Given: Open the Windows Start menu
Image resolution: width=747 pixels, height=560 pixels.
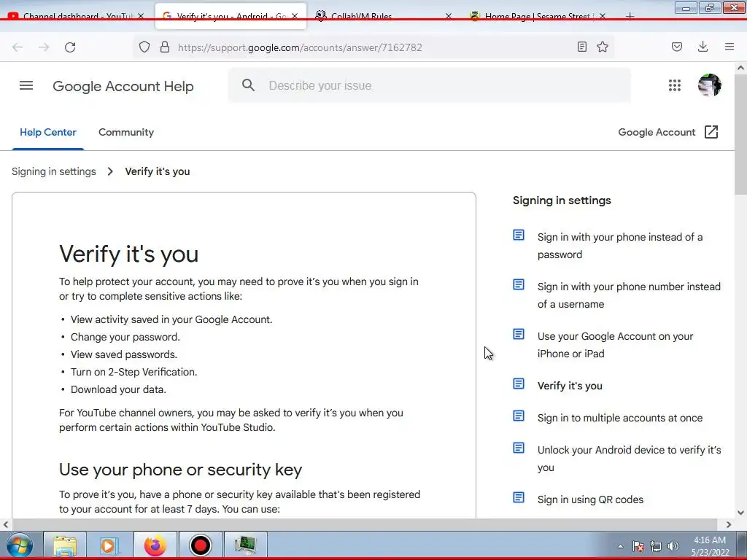Looking at the screenshot, I should tap(19, 545).
